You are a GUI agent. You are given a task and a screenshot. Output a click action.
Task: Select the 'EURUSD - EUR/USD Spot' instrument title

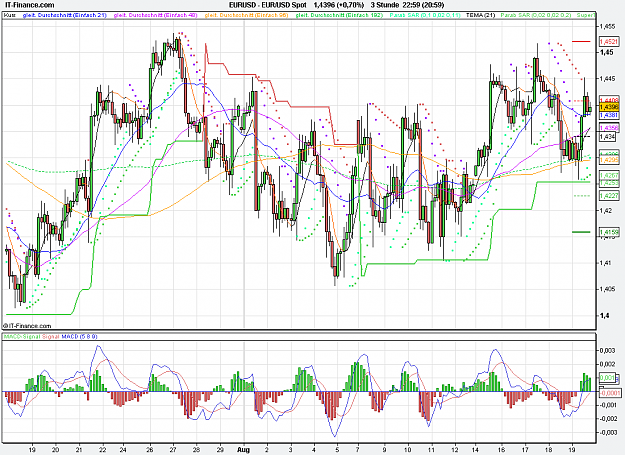(267, 5)
